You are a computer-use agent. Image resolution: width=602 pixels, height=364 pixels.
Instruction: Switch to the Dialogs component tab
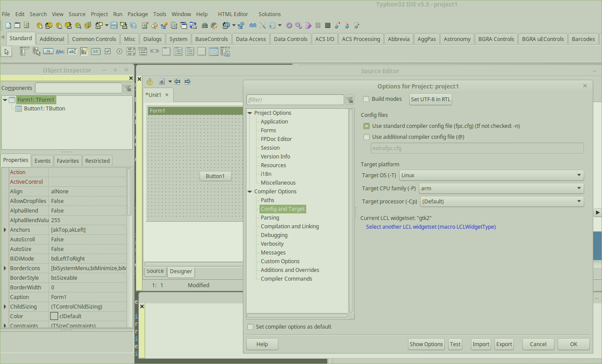click(x=152, y=39)
